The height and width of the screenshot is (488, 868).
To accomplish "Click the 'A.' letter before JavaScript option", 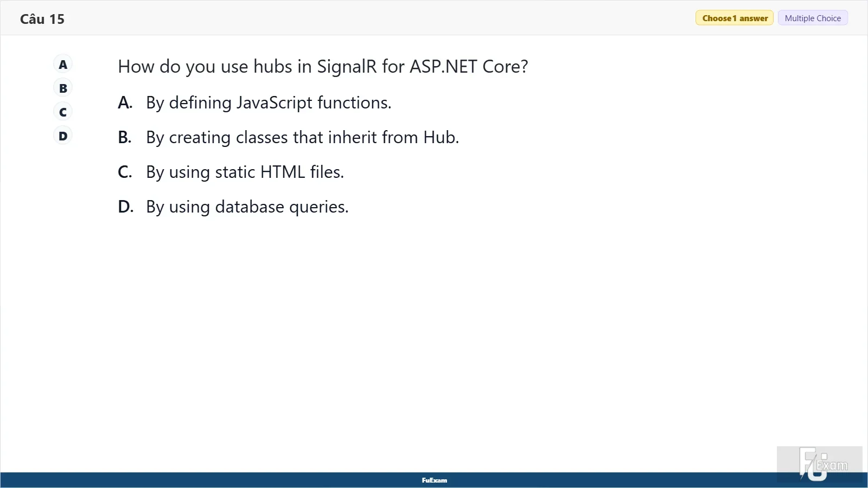I will click(x=125, y=102).
